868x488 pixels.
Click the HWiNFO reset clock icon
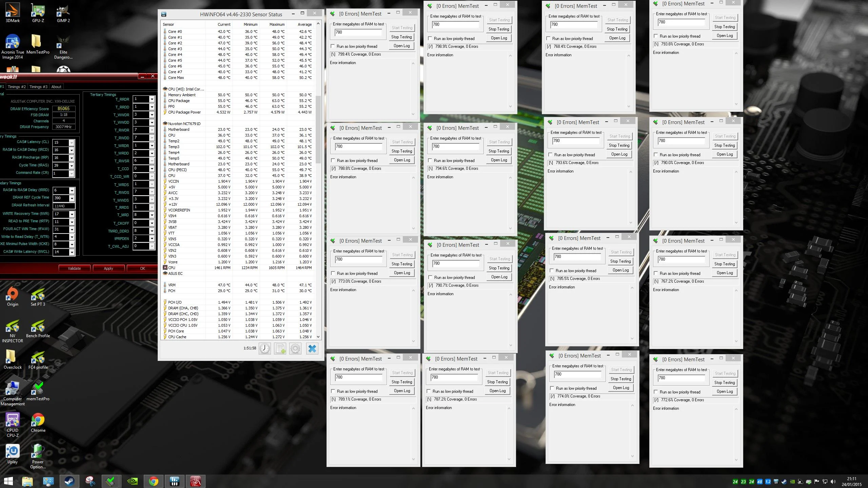point(265,348)
